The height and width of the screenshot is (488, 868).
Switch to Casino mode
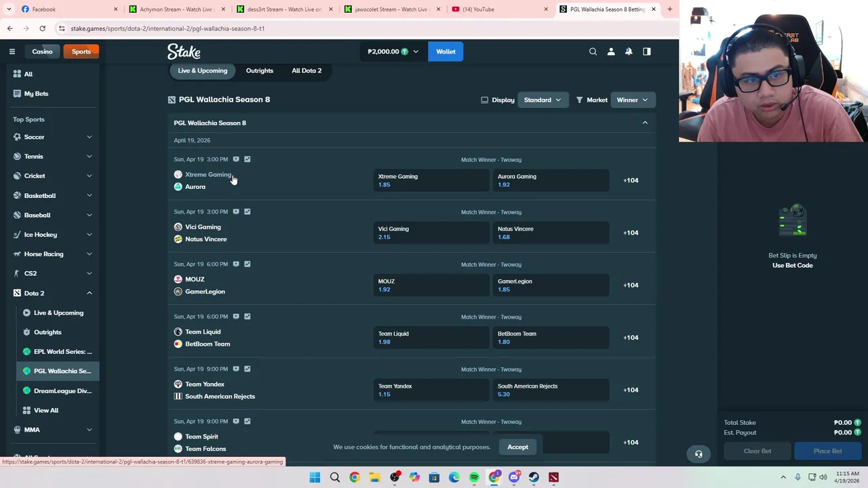coord(42,52)
